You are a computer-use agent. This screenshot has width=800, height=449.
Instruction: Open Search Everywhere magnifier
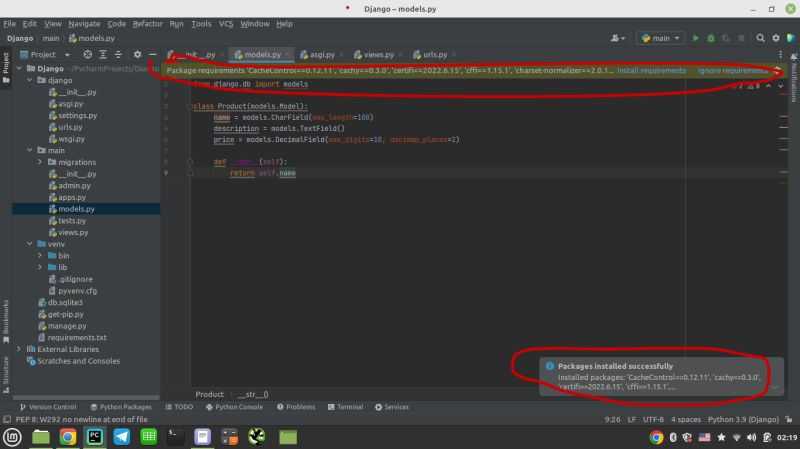pyautogui.click(x=760, y=38)
